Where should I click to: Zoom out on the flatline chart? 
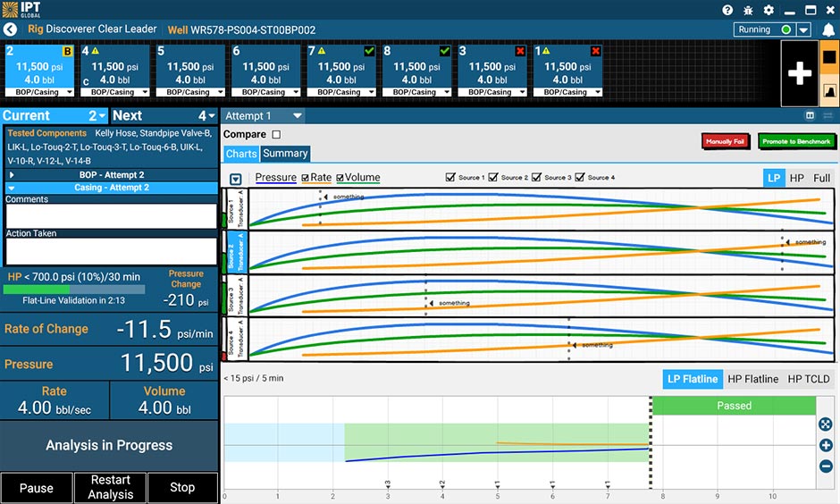click(x=826, y=466)
